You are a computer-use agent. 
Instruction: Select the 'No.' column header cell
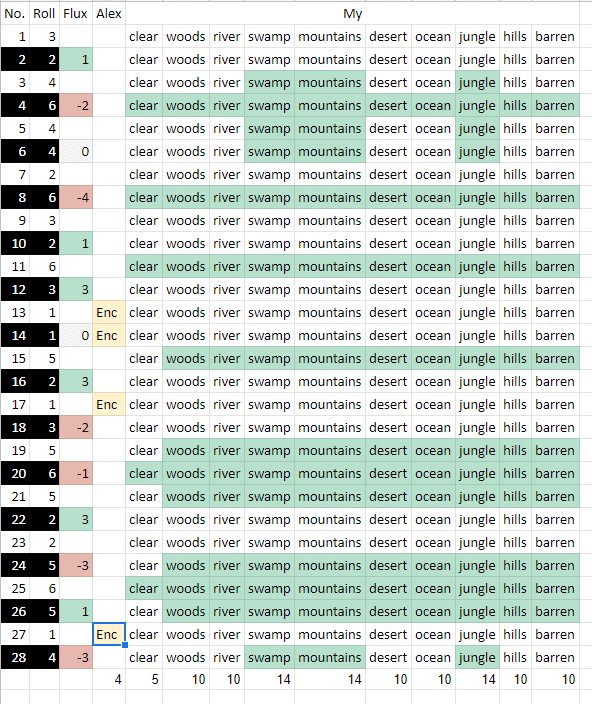pos(15,13)
